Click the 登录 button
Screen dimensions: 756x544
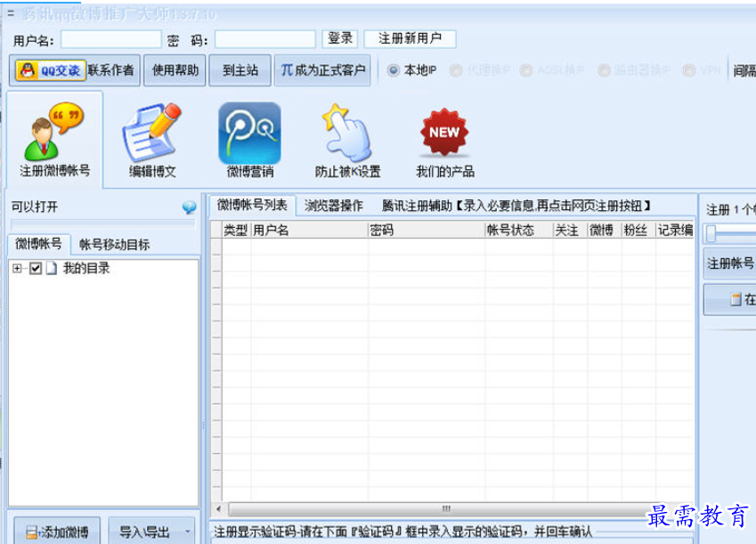[340, 38]
